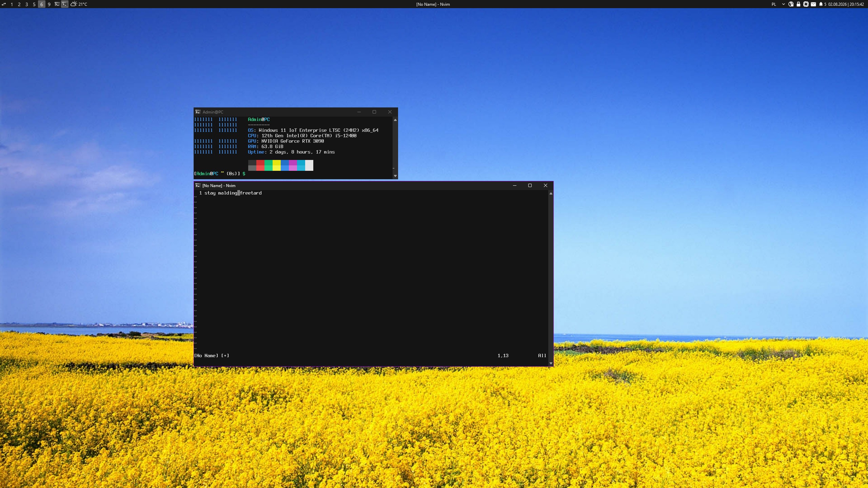This screenshot has height=488, width=868.
Task: Open the mail envelope tray icon
Action: tap(813, 4)
